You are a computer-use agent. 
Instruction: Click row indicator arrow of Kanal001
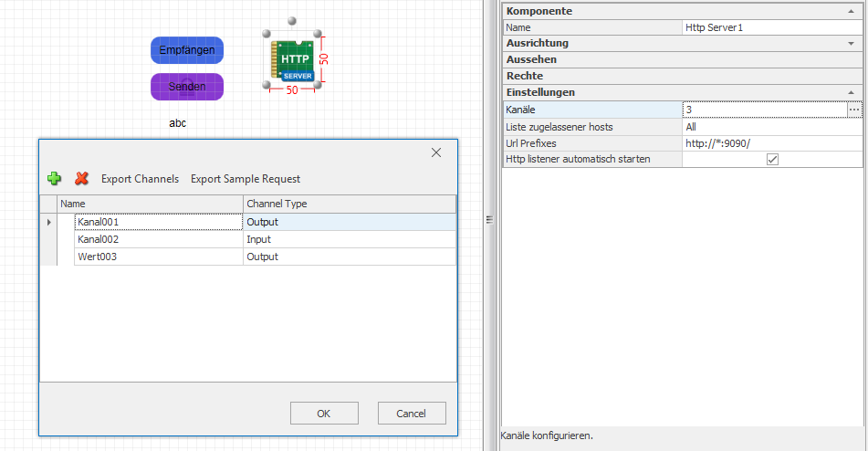[48, 222]
